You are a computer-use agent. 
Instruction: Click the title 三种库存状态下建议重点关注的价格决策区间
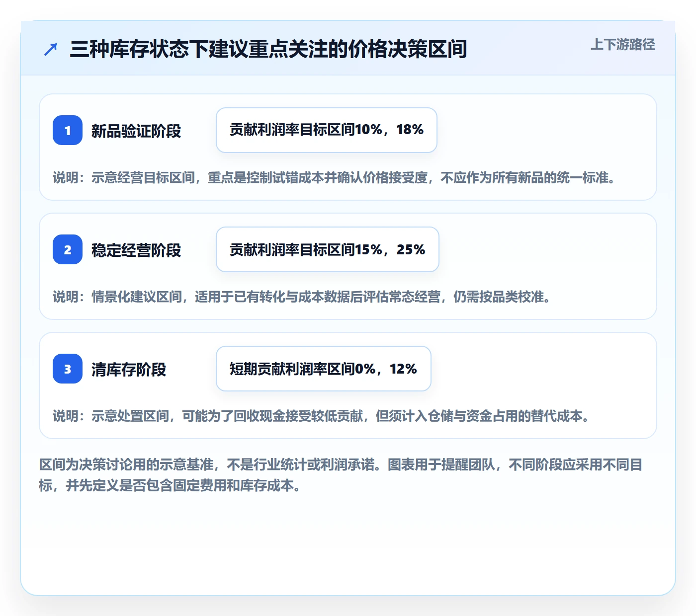coord(268,49)
